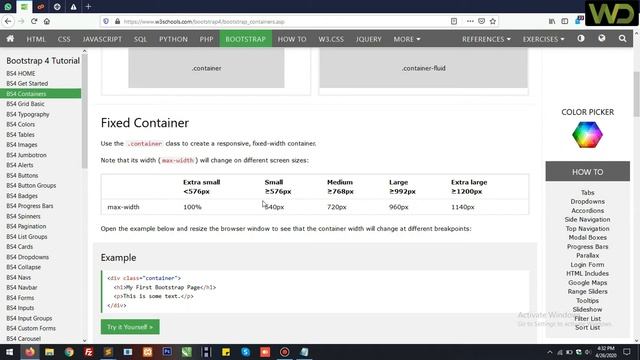The width and height of the screenshot is (640, 360).
Task: Save page to Pocket icon
Action: (x=482, y=21)
